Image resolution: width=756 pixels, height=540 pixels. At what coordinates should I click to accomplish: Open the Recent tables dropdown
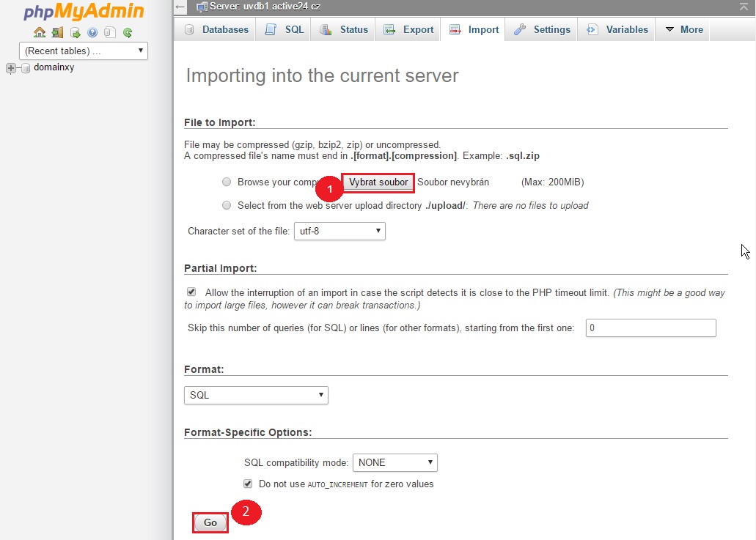click(84, 51)
